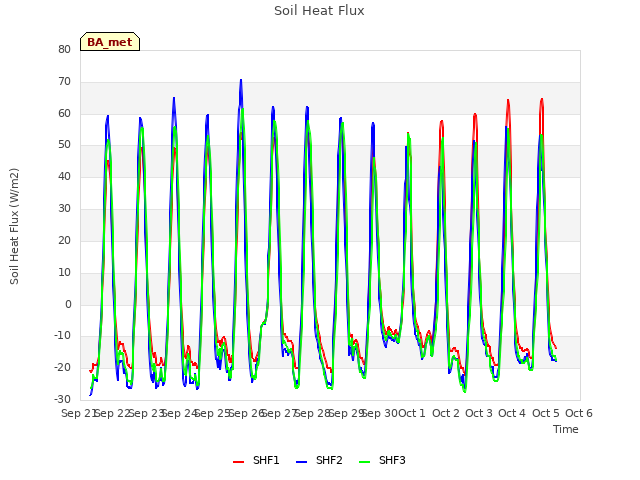Click the 40 y-axis tick label
Screen dimensions: 640x480
(x=64, y=177)
